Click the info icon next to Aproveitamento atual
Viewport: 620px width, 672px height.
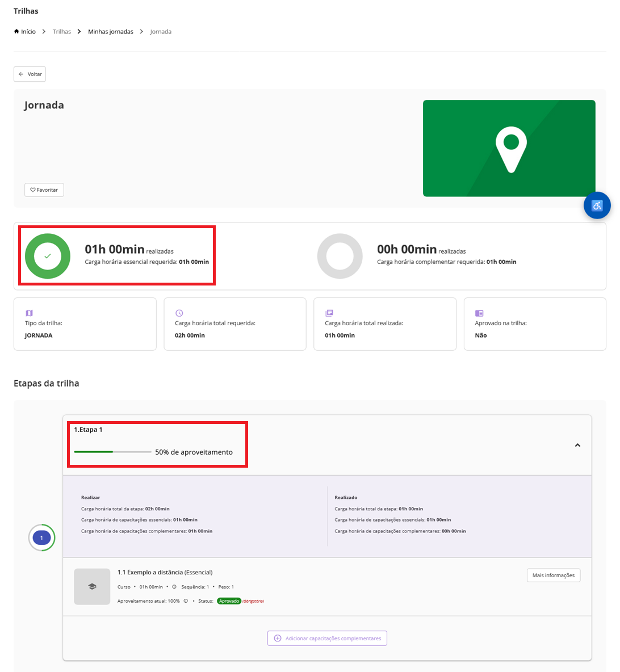[186, 601]
